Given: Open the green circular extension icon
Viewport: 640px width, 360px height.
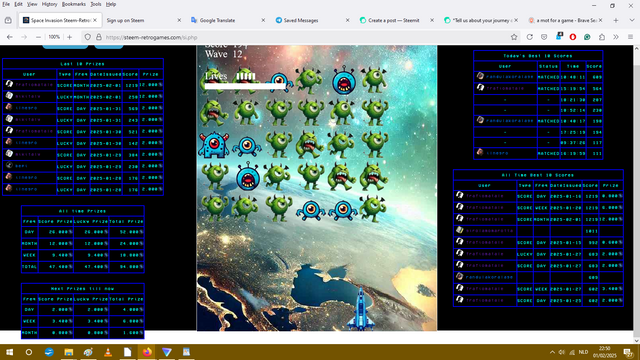Looking at the screenshot, I should 587,37.
